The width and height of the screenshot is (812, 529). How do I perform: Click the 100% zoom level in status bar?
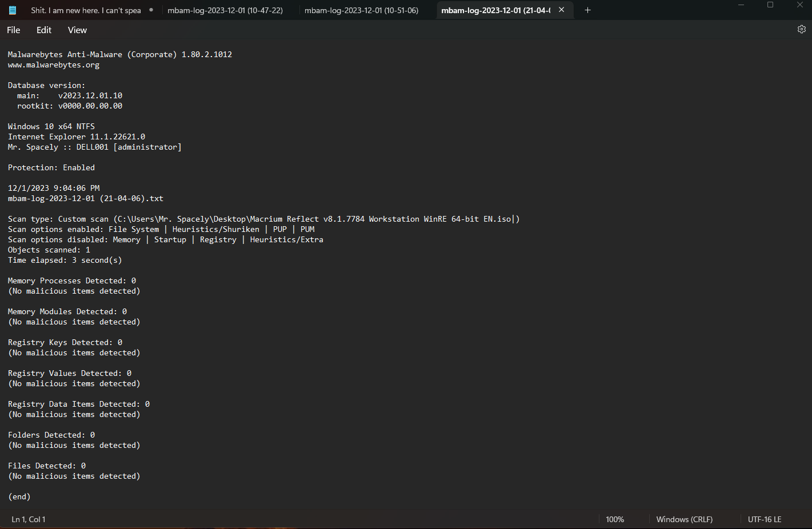pos(615,519)
